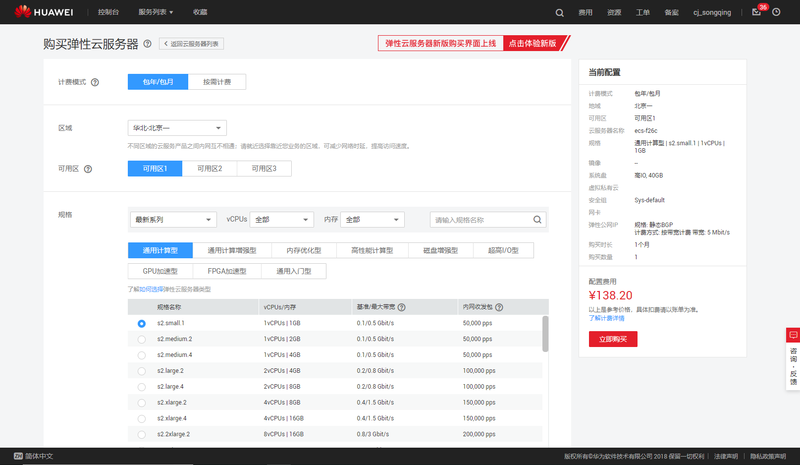Switch to 高性能计算型 tab
800x465 pixels.
coord(372,250)
